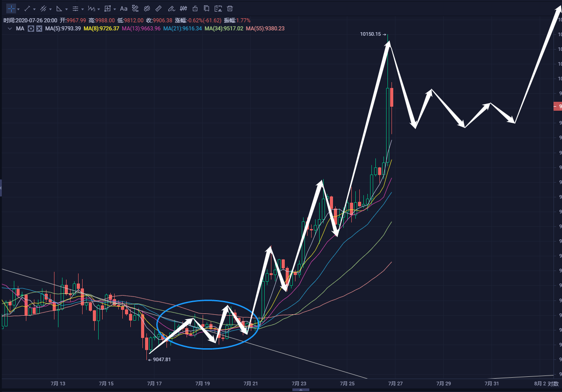Viewport: 562px width, 392px height.
Task: Open dropdown arrow next to crosshair tool
Action: tap(18, 9)
